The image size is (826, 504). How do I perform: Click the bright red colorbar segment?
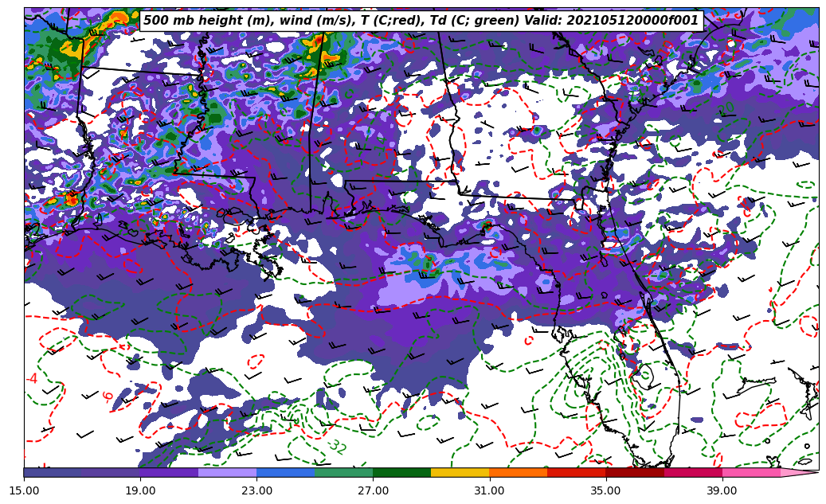tap(576, 472)
